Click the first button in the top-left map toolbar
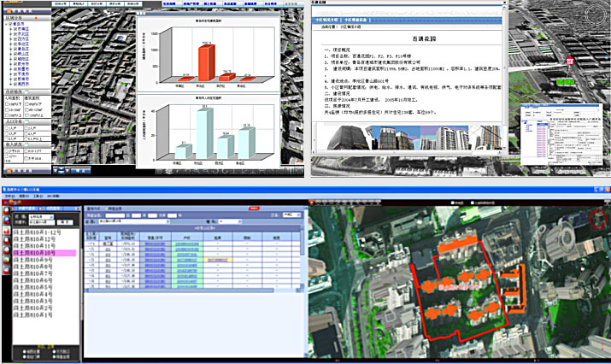611x364 pixels. (61, 4)
